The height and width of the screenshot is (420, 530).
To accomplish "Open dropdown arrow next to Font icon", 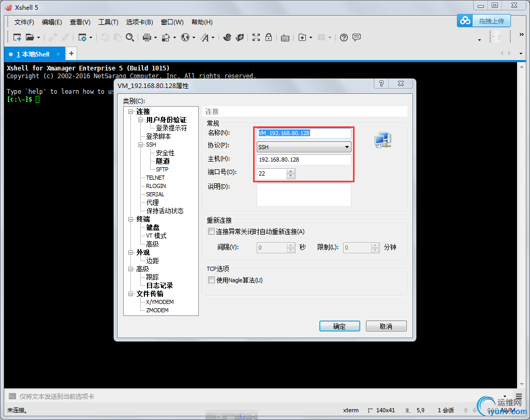I will [x=213, y=37].
